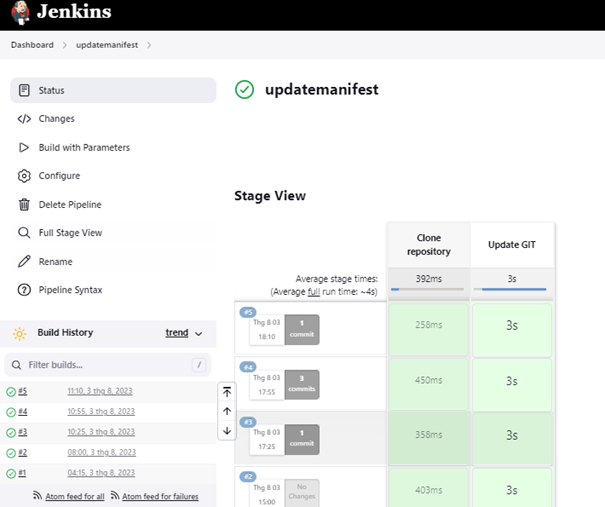Expand the trend dropdown chevron
Image resolution: width=605 pixels, height=507 pixels.
(199, 334)
